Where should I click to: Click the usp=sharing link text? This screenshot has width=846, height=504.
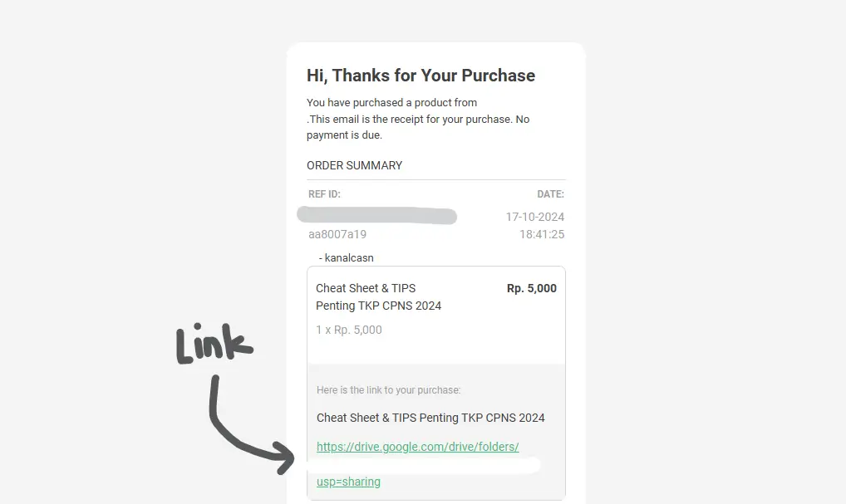(x=348, y=482)
